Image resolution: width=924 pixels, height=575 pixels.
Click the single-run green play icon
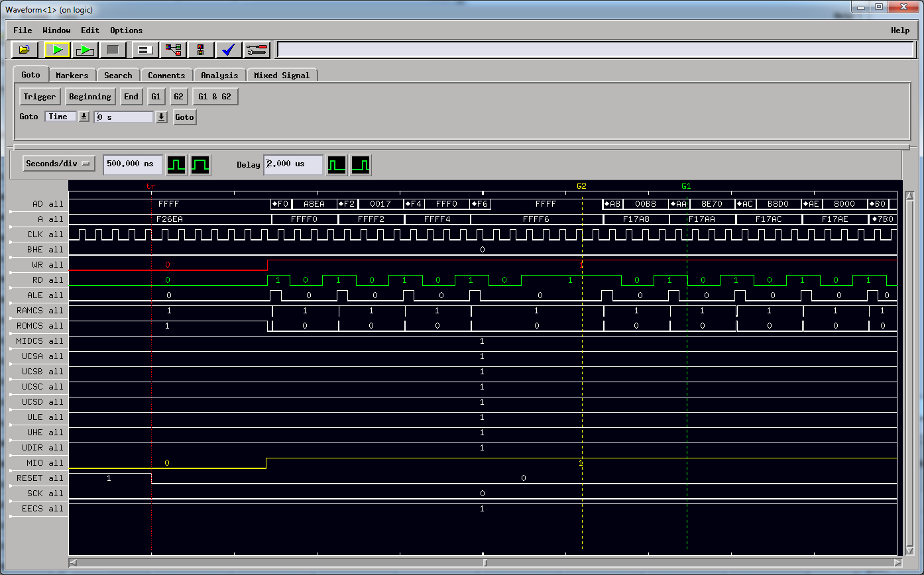tap(57, 50)
